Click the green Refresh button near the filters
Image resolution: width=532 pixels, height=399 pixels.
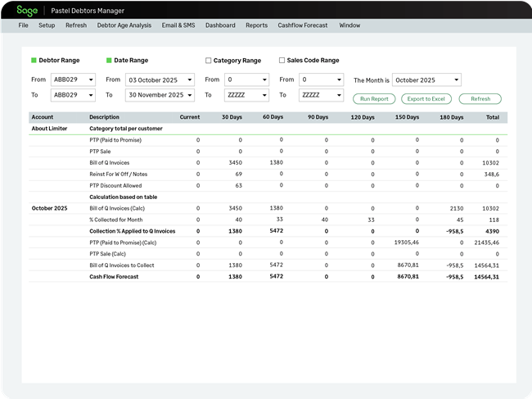click(x=480, y=99)
